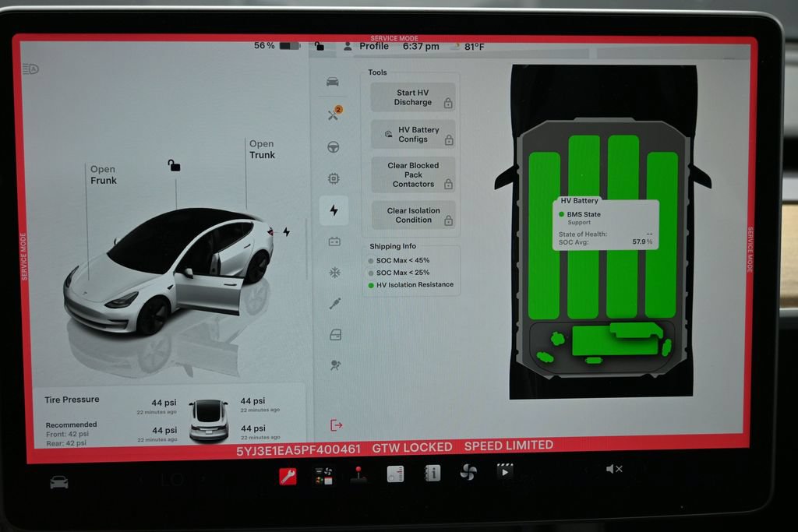Tap the State of Health label

tap(583, 234)
